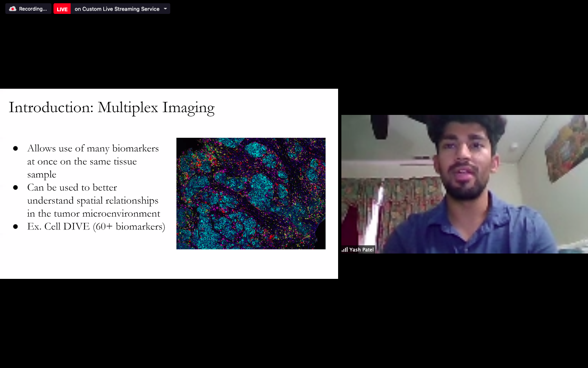Click the multiplex tissue image on the slide
This screenshot has width=588, height=368.
click(251, 193)
